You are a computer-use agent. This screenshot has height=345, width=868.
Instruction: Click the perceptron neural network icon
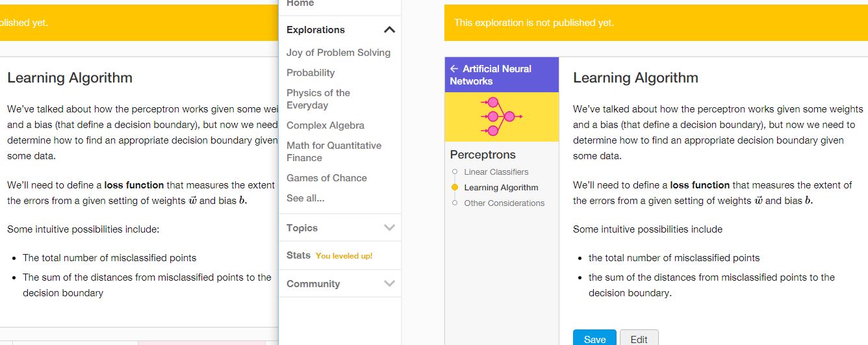click(x=501, y=117)
